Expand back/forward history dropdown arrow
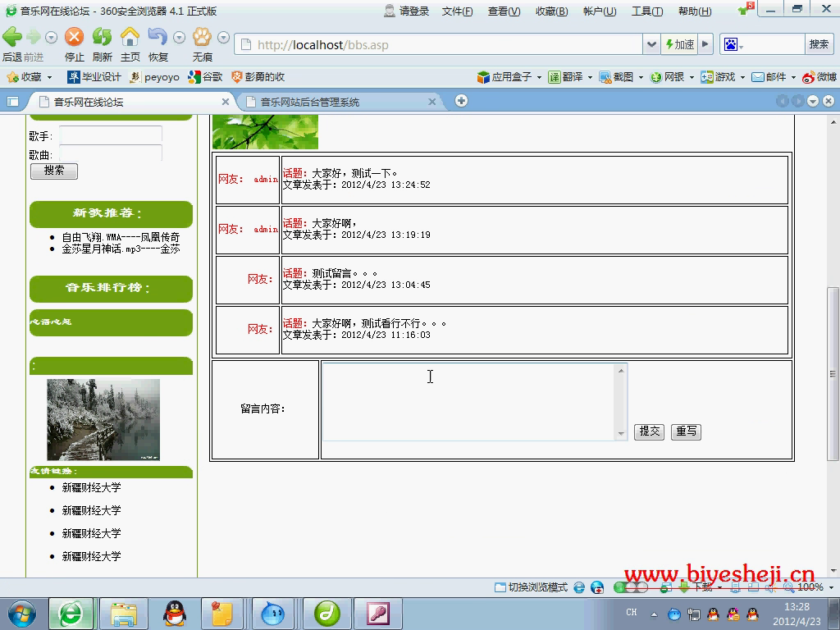Screen dimensions: 840x630 [x=52, y=38]
